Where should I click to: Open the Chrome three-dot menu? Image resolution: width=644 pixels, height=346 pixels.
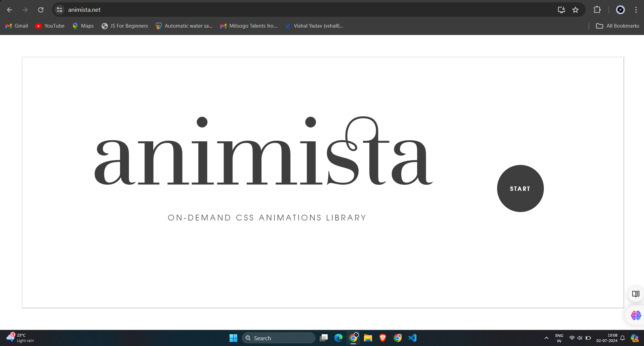tap(636, 10)
